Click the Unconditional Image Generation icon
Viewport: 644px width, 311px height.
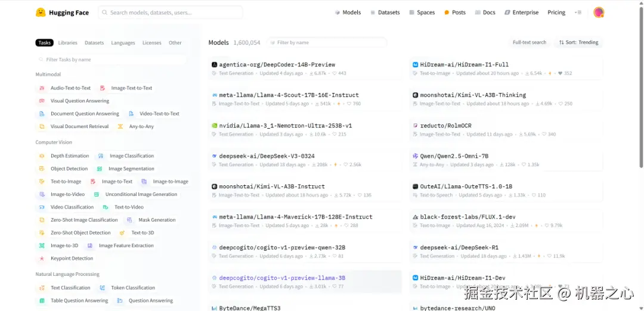coord(97,194)
